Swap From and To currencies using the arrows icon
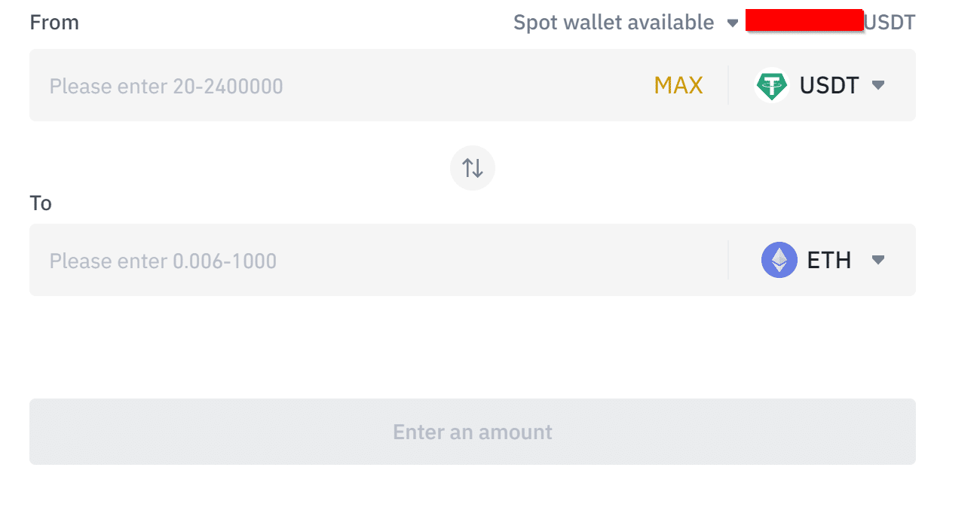The image size is (980, 510). tap(473, 167)
